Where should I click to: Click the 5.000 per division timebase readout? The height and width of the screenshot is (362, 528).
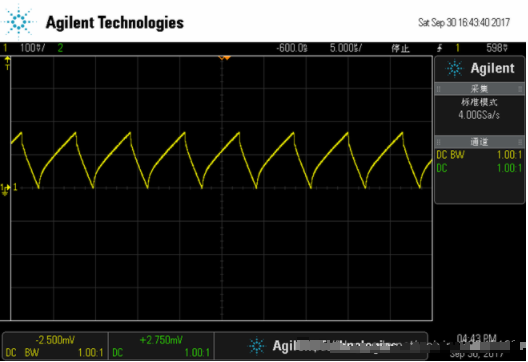[346, 48]
